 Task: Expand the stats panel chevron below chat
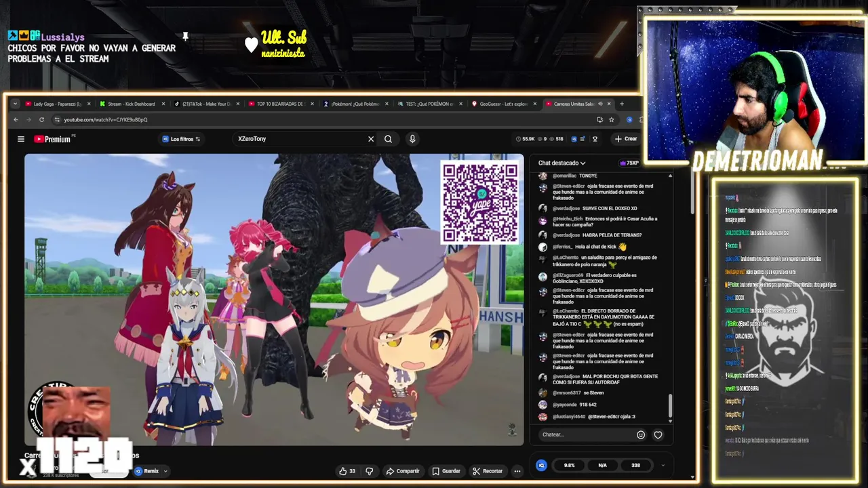[x=663, y=465]
